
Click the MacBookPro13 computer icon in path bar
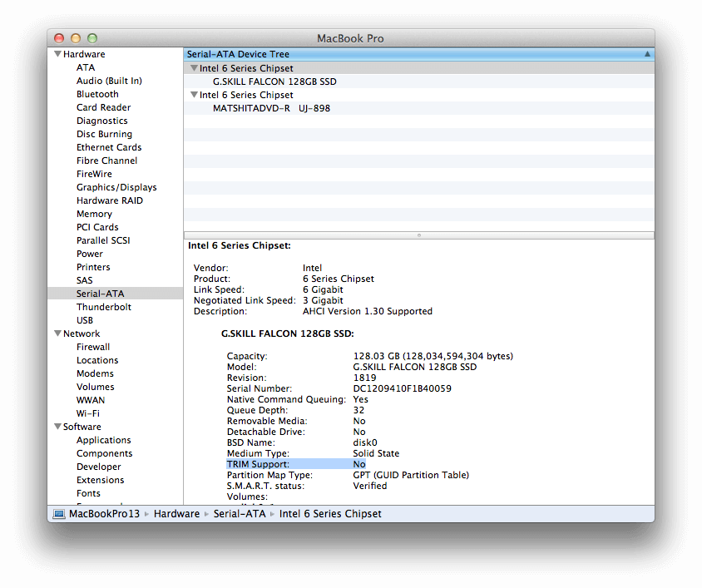click(x=59, y=514)
